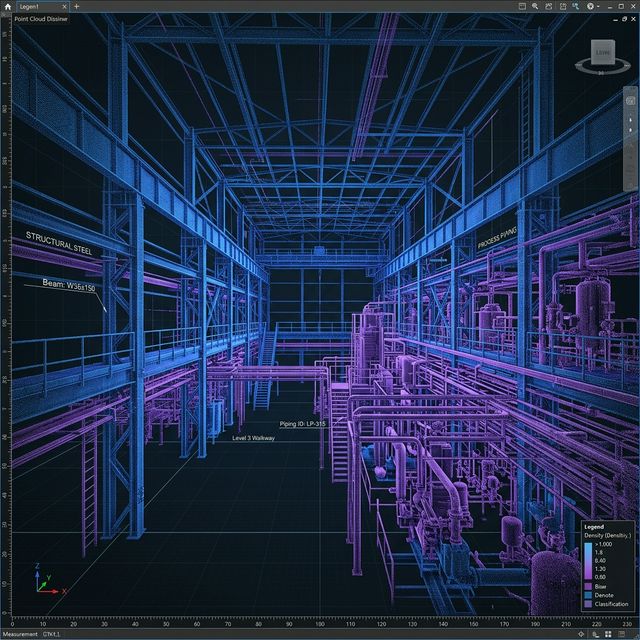Click the Home icon in the title bar
This screenshot has width=640, height=640.
tap(7, 7)
